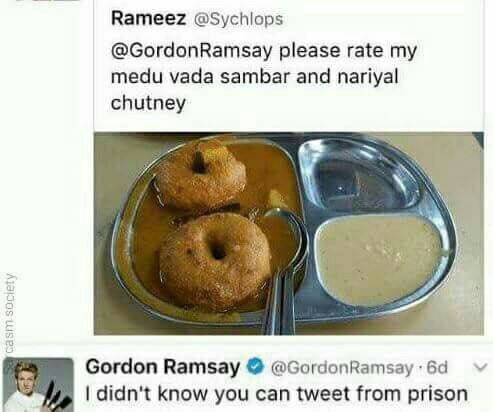Click the top vada in the sambar
This screenshot has height=412, width=493.
click(200, 175)
